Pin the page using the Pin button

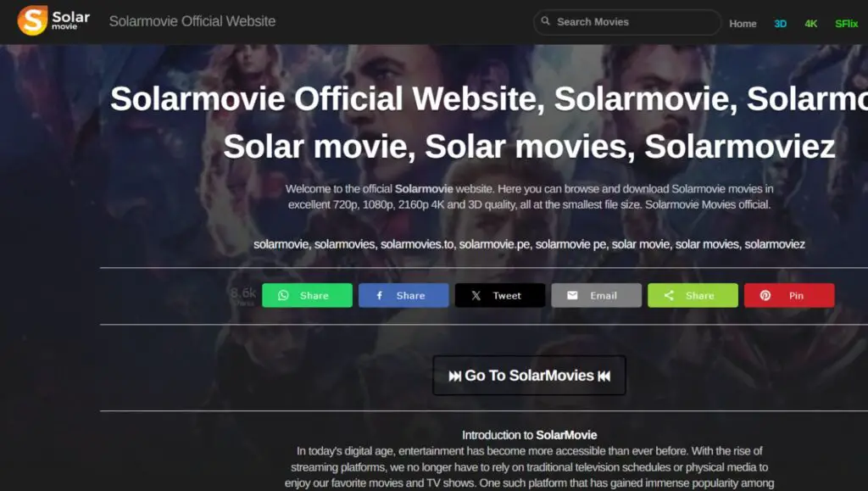tap(789, 295)
